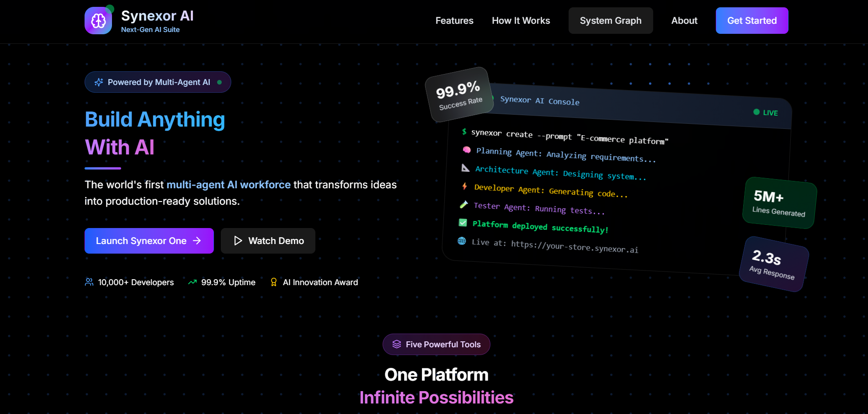The width and height of the screenshot is (868, 414).
Task: Expand the Five Powerful Tools pill
Action: click(x=436, y=344)
